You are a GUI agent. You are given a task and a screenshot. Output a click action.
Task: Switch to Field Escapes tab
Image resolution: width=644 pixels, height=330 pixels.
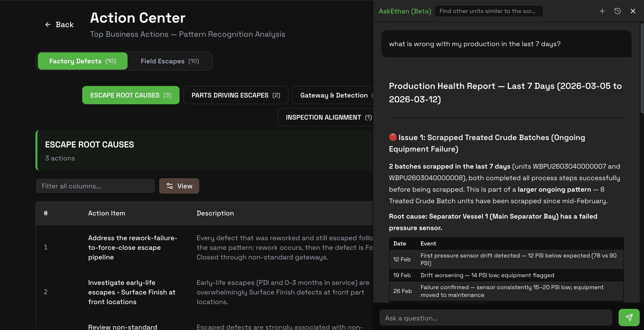tap(170, 61)
